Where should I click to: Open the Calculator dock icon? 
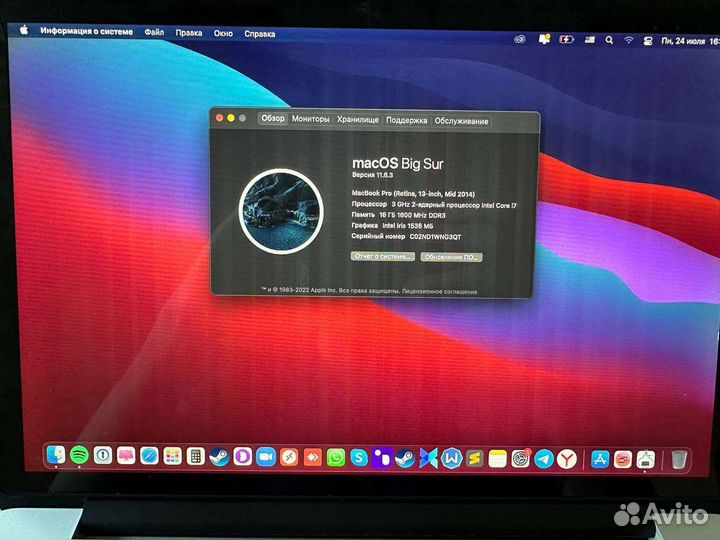pos(196,456)
